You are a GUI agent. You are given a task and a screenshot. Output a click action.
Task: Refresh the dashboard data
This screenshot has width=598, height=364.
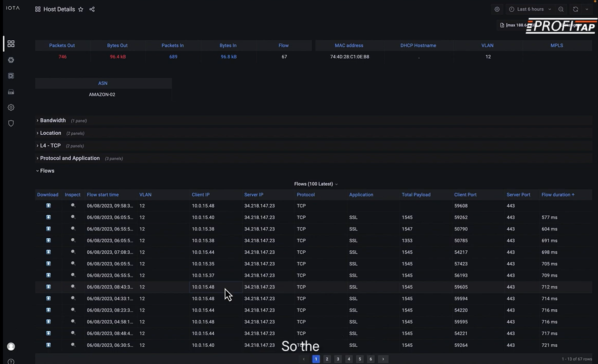tap(575, 9)
